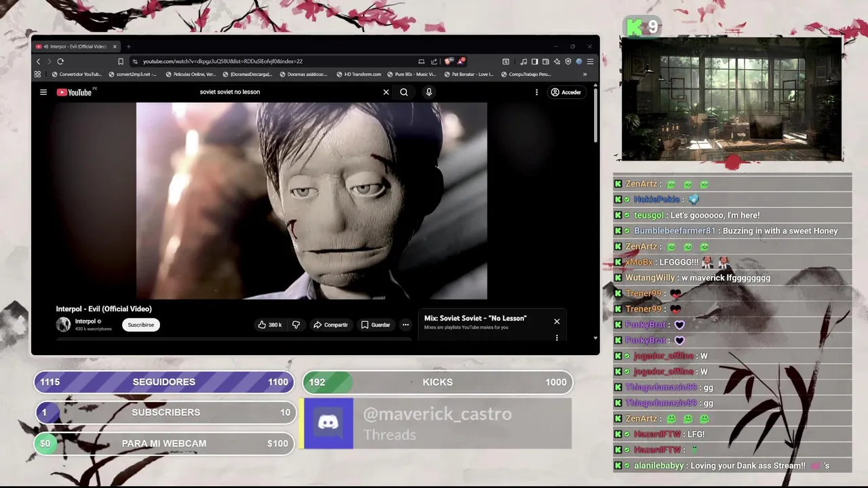Viewport: 868px width, 488px height.
Task: Click the SEGUIDORES progress bar
Action: (x=164, y=382)
